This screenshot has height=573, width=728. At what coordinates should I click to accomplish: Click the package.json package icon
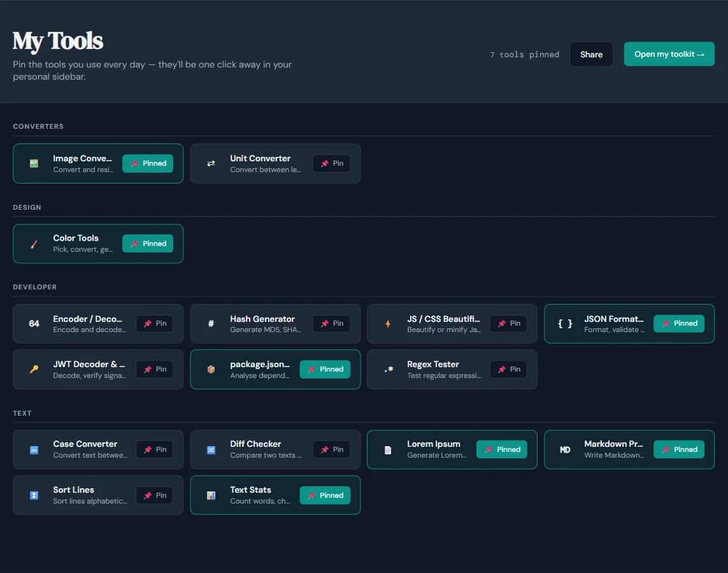pyautogui.click(x=210, y=369)
